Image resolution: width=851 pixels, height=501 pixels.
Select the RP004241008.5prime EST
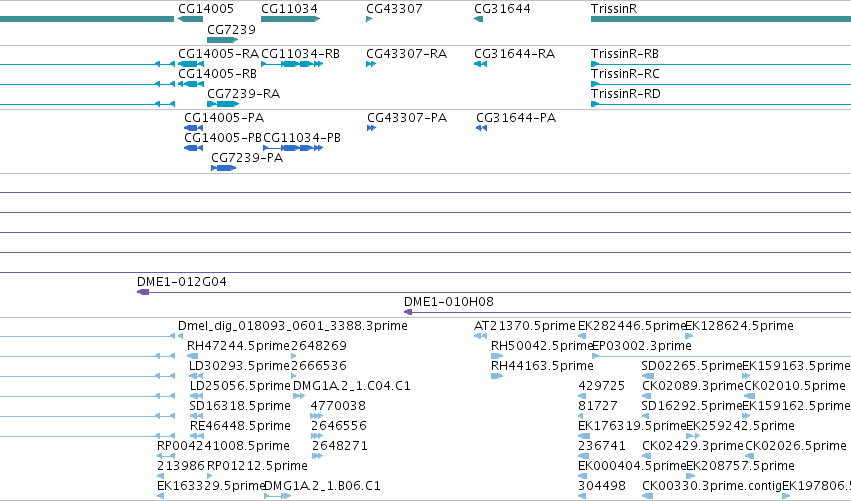point(166,456)
